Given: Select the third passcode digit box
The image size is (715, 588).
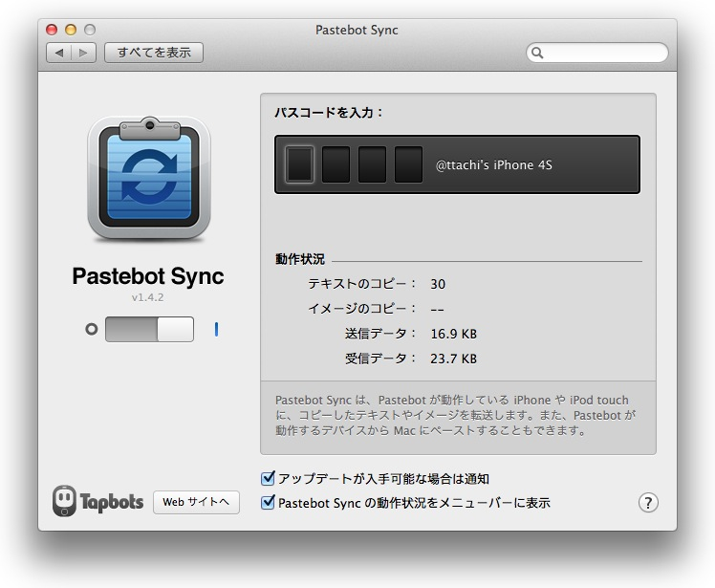Looking at the screenshot, I should tap(372, 164).
